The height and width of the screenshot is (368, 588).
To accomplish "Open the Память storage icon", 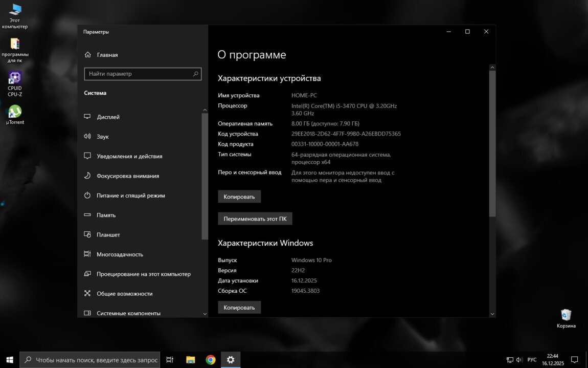I will click(x=87, y=215).
